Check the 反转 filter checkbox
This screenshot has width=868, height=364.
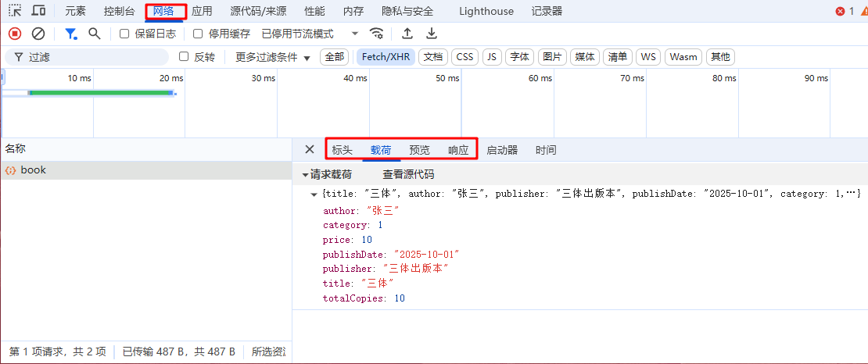[x=184, y=57]
